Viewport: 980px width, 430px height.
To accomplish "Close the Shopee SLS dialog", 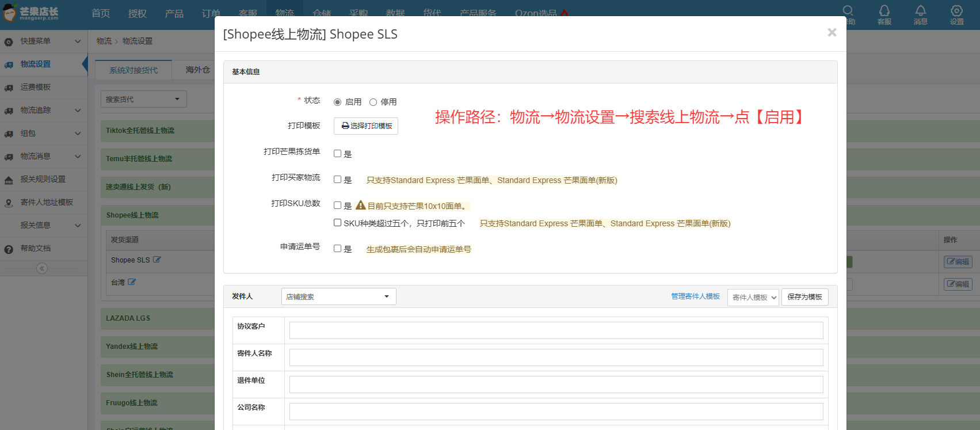I will point(832,33).
